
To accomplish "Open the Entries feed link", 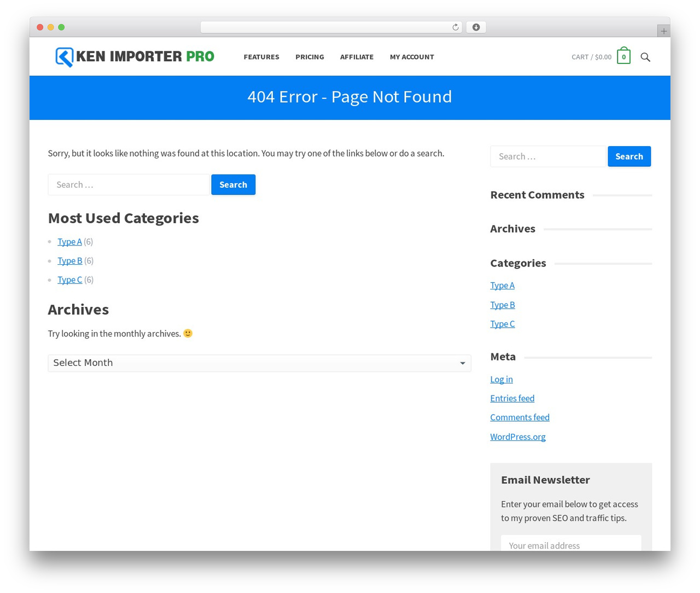I will (x=512, y=398).
